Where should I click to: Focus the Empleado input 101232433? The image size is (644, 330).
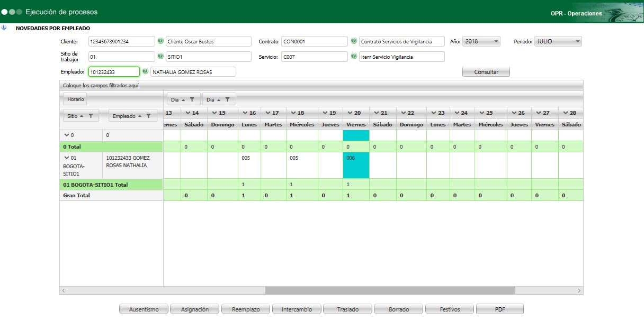tap(114, 72)
